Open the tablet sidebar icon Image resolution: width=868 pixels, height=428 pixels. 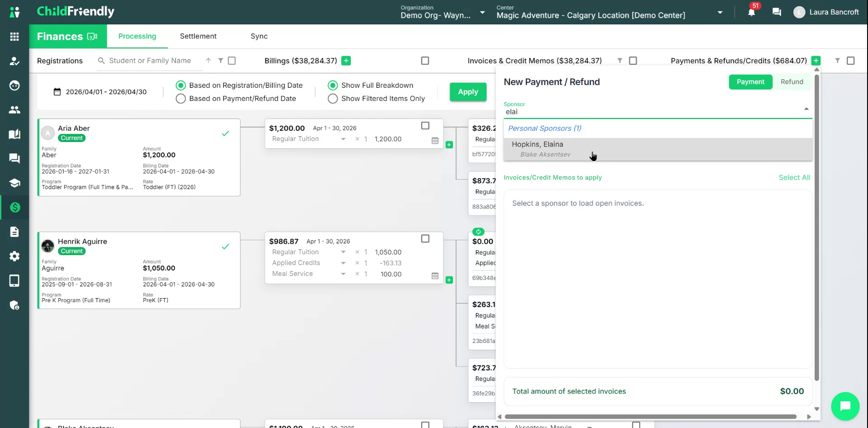click(x=14, y=281)
